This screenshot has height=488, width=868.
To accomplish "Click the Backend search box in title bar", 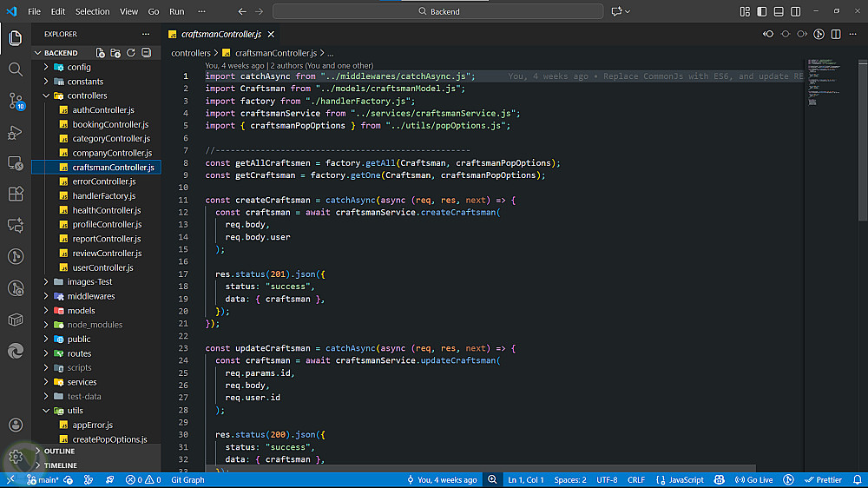I will (437, 11).
